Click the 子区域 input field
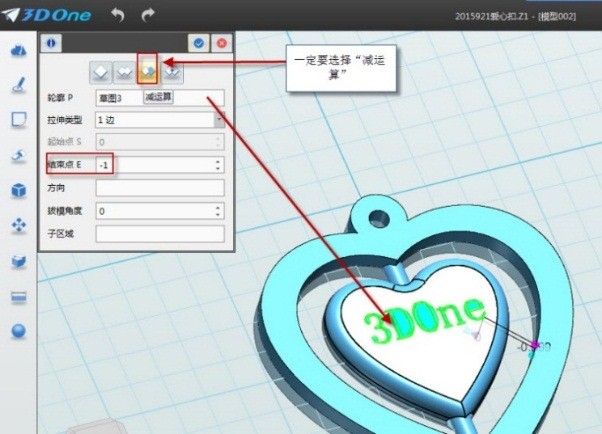Viewport: 602px width, 434px height. tap(159, 234)
